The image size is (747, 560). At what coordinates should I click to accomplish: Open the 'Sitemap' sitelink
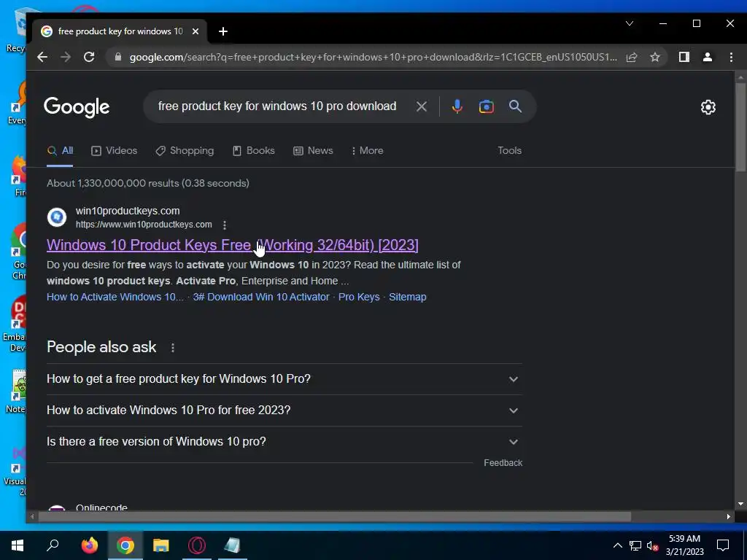pos(407,297)
